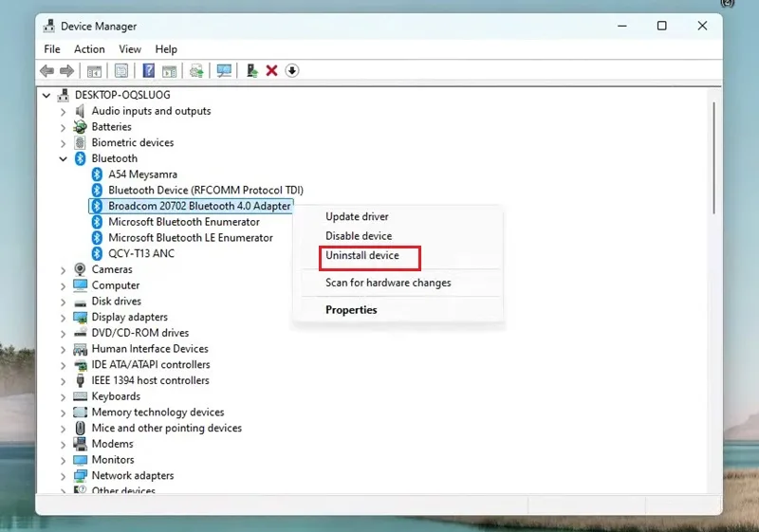Collapse the Bluetooth category
This screenshot has height=532, width=759.
[63, 158]
